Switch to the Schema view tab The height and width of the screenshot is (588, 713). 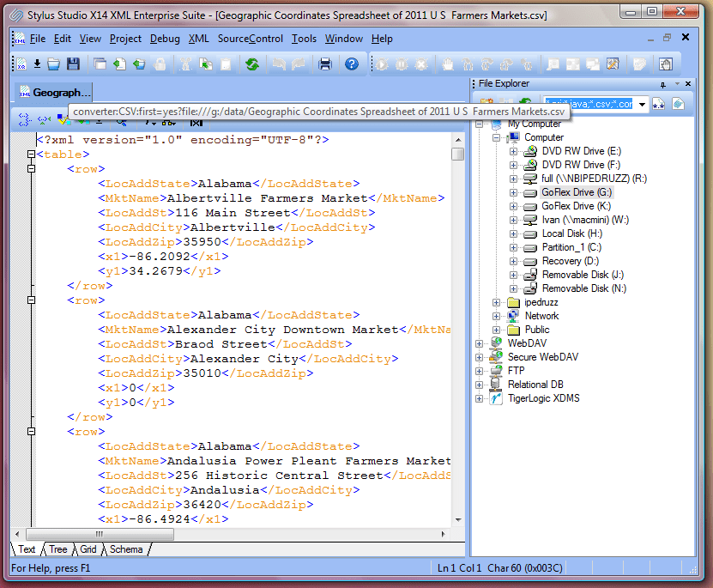[x=126, y=549]
